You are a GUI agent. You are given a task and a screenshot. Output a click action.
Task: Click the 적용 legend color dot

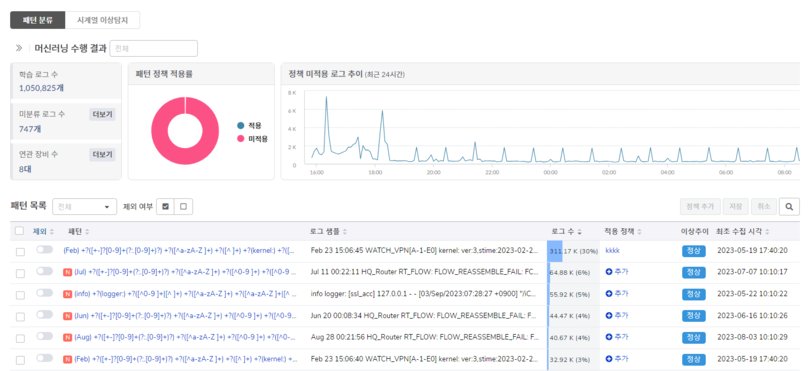(x=240, y=126)
